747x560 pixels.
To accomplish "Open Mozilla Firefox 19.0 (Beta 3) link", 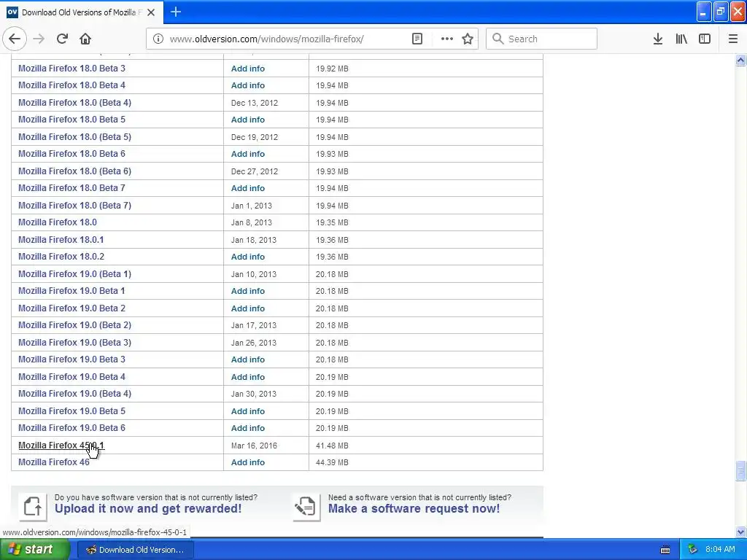I will [75, 343].
